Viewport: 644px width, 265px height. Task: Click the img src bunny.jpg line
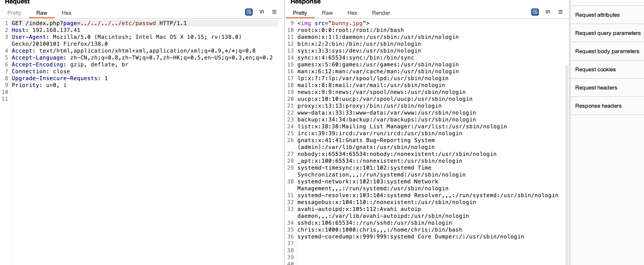click(x=333, y=23)
